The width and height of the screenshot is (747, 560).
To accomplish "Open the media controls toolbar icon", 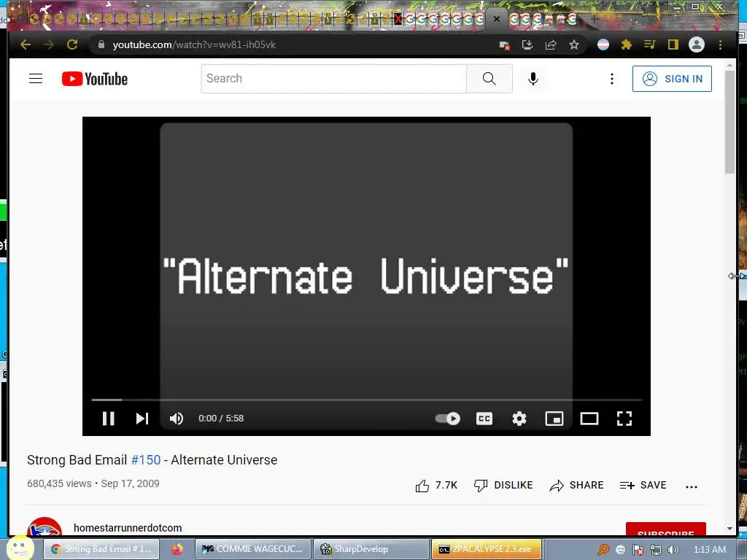I will (650, 44).
